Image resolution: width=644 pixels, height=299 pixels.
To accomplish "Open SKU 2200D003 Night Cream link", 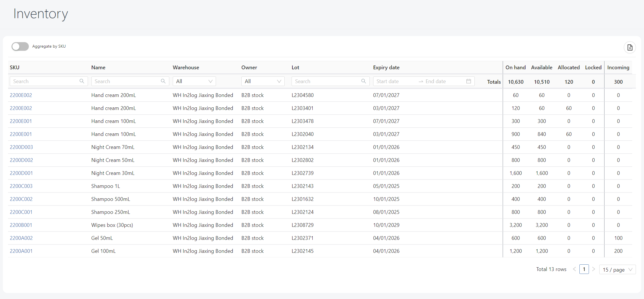I will point(21,147).
